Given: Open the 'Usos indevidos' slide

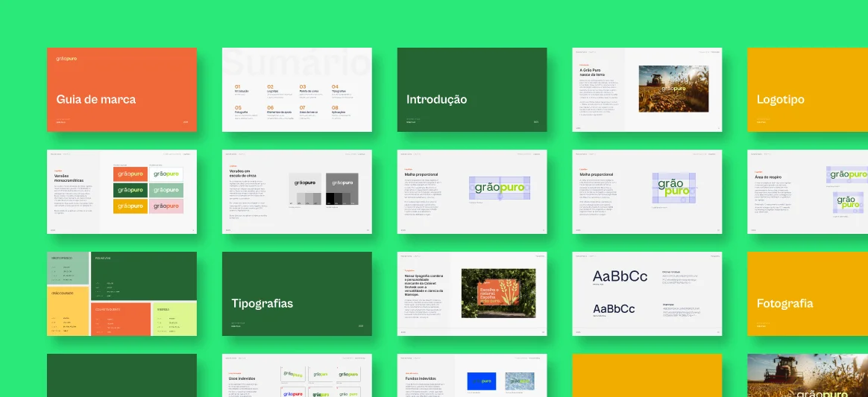Looking at the screenshot, I should point(297,375).
